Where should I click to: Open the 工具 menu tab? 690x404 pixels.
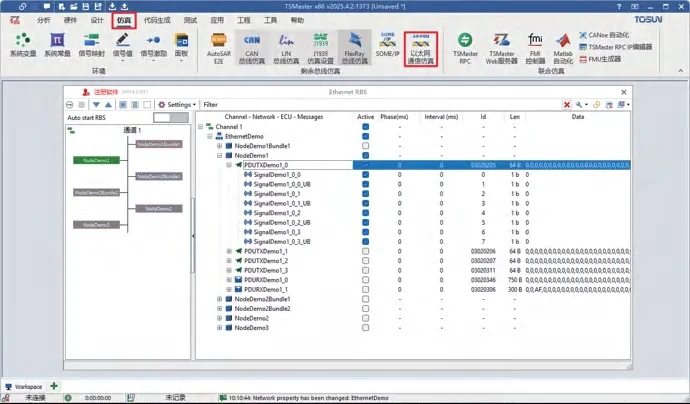click(x=270, y=20)
